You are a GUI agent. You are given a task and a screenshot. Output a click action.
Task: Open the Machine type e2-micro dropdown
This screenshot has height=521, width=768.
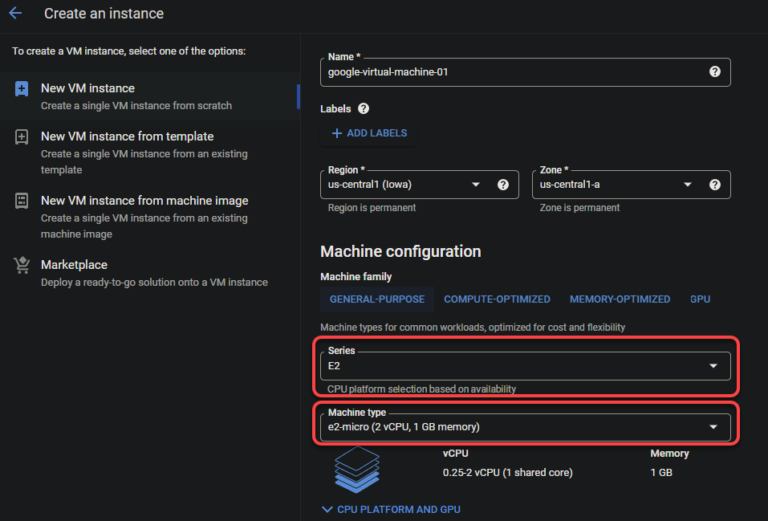point(525,427)
